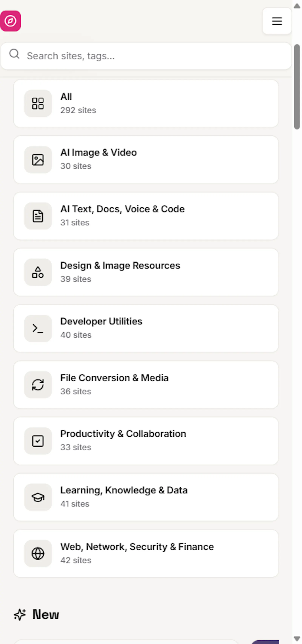
Task: Choose AI Text, Docs, Voice & Code label
Action: point(123,209)
